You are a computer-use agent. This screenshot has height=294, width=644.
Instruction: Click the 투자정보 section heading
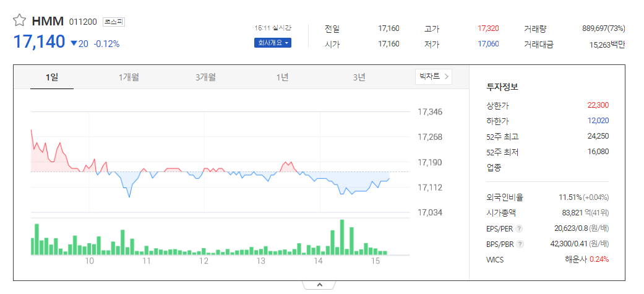point(502,87)
